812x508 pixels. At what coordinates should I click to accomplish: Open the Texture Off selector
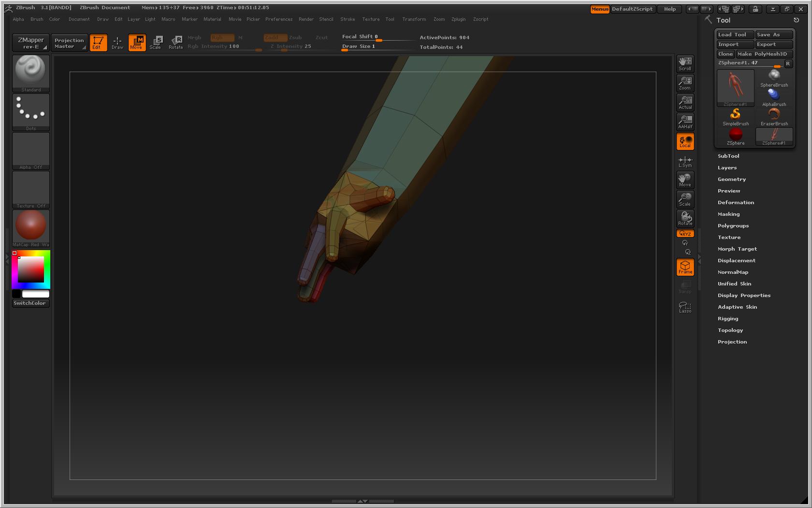[x=31, y=190]
